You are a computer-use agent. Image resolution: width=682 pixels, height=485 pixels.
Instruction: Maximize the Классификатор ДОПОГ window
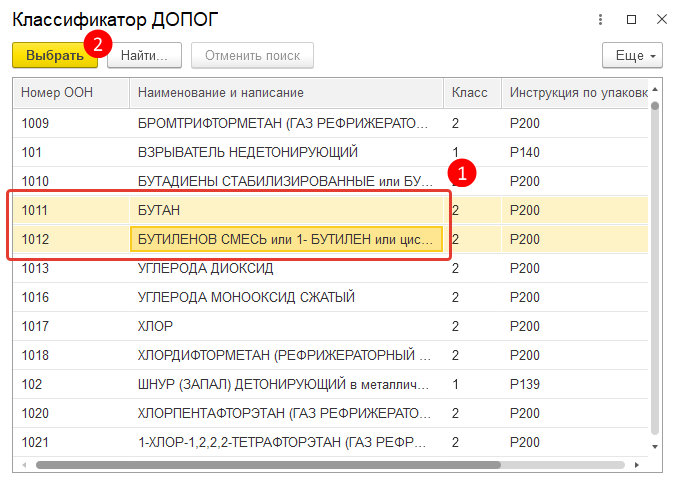[x=631, y=19]
